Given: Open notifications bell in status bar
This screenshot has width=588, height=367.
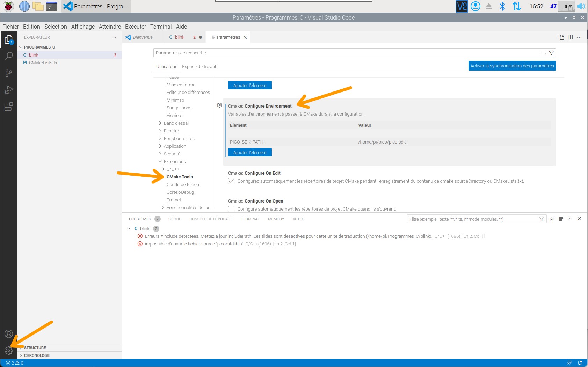Looking at the screenshot, I should coord(580,363).
